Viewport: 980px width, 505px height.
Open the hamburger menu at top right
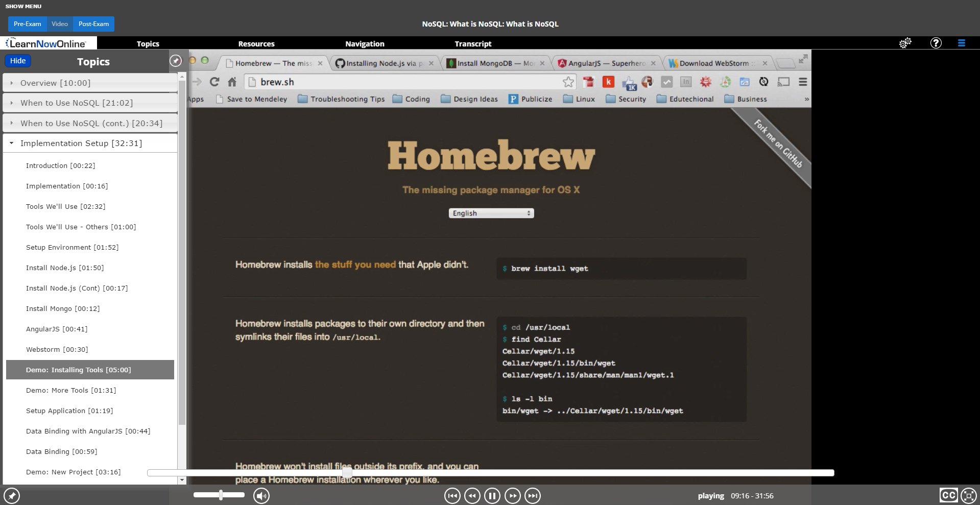962,43
